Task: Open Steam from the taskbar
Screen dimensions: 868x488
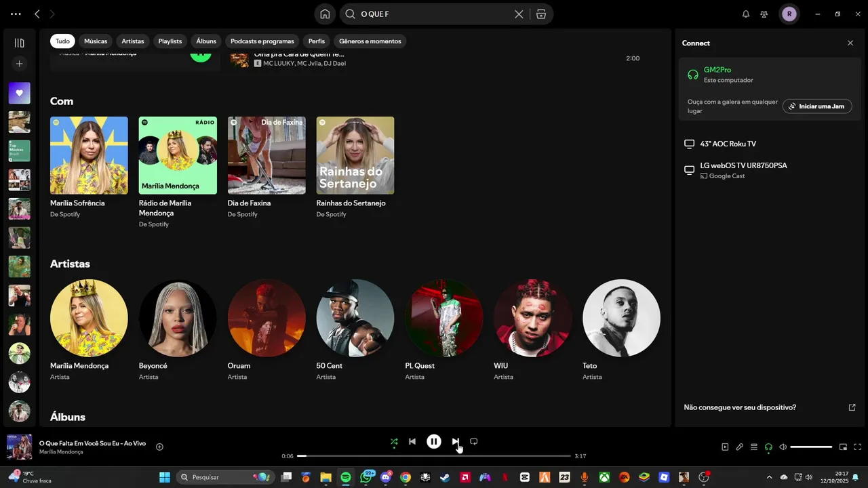Action: click(445, 477)
